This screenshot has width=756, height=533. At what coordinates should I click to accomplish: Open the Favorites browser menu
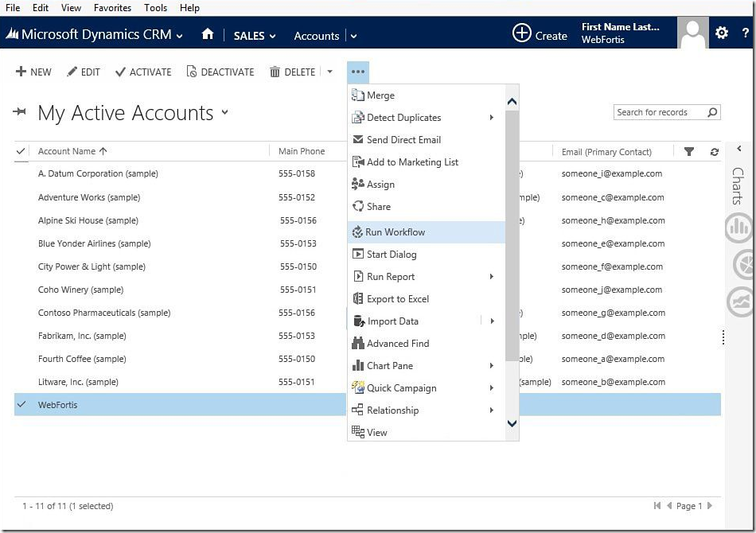pyautogui.click(x=112, y=8)
